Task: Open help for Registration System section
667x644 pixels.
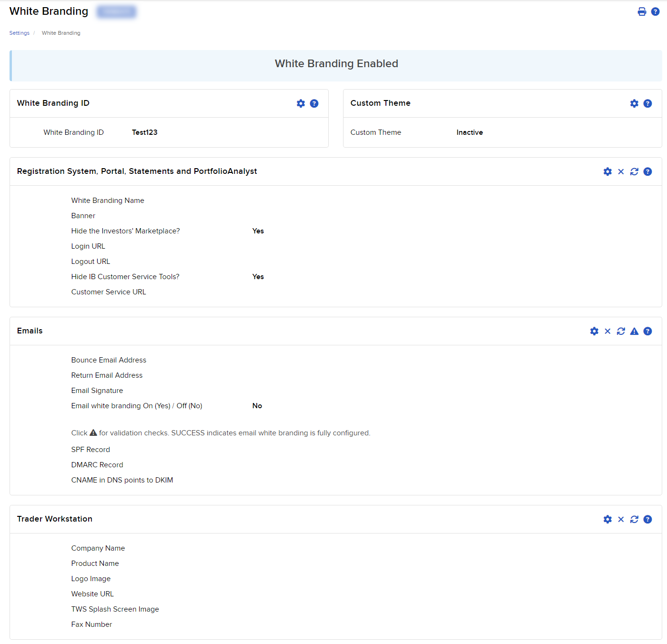Action: 647,171
